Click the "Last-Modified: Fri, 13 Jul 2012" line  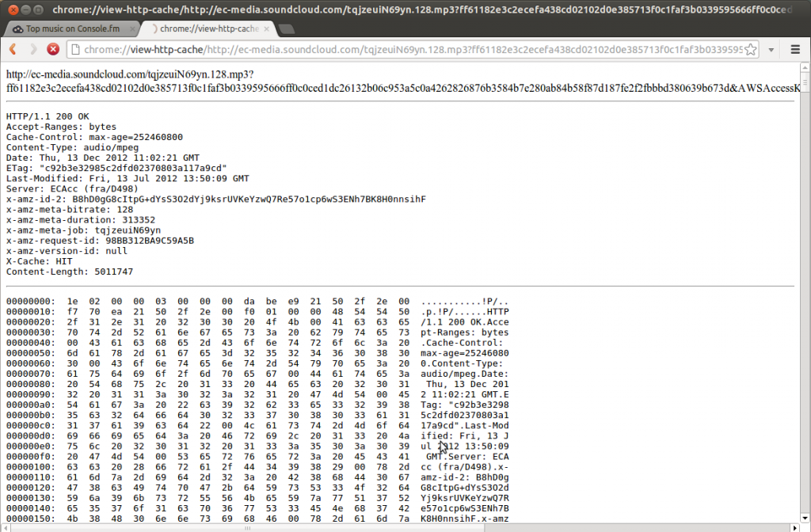(x=128, y=178)
